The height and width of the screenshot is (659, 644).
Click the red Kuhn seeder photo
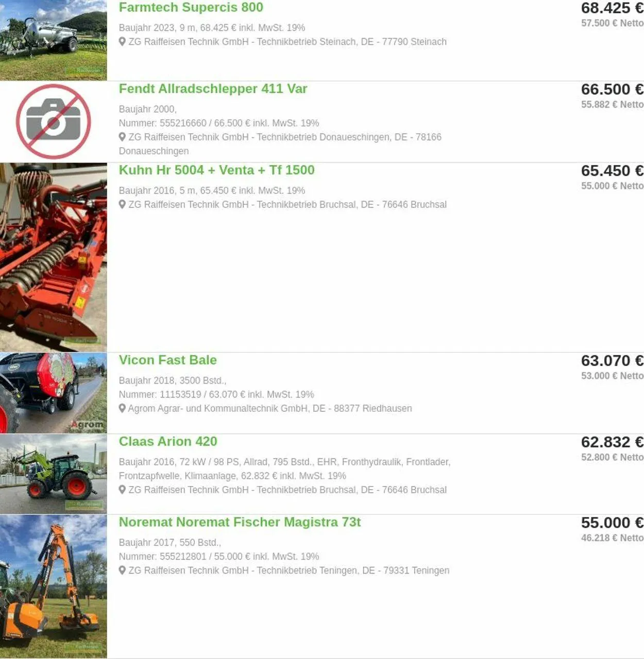tap(54, 257)
